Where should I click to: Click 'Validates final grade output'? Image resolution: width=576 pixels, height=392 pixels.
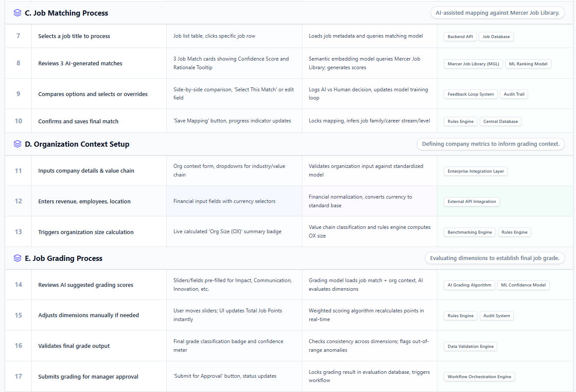click(74, 346)
